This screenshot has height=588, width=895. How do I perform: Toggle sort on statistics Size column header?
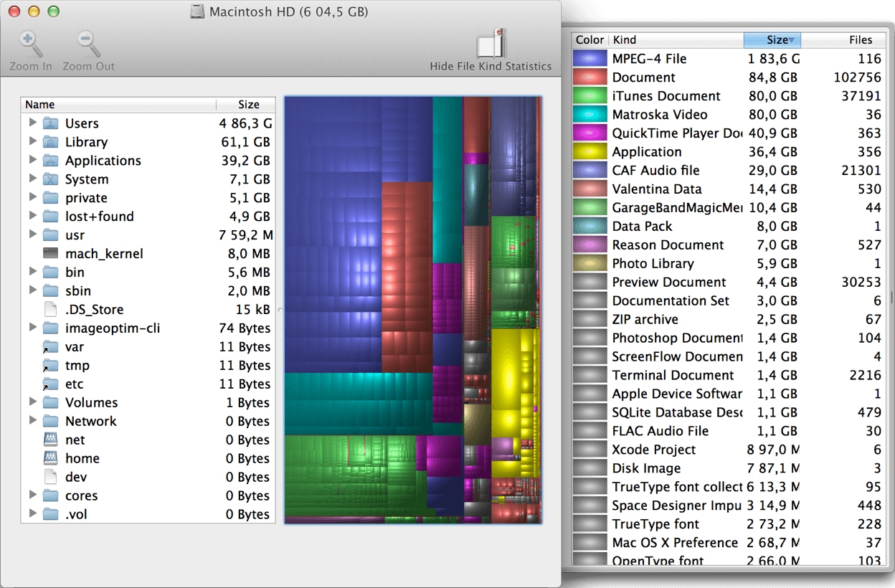pyautogui.click(x=772, y=40)
